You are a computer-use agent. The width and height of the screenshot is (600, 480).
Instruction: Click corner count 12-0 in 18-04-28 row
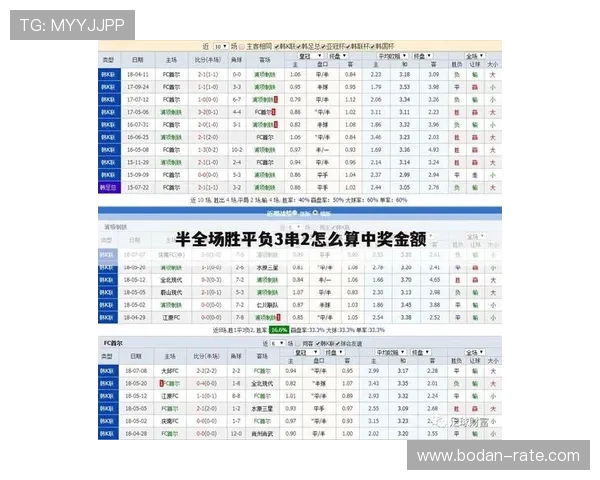pos(236,434)
